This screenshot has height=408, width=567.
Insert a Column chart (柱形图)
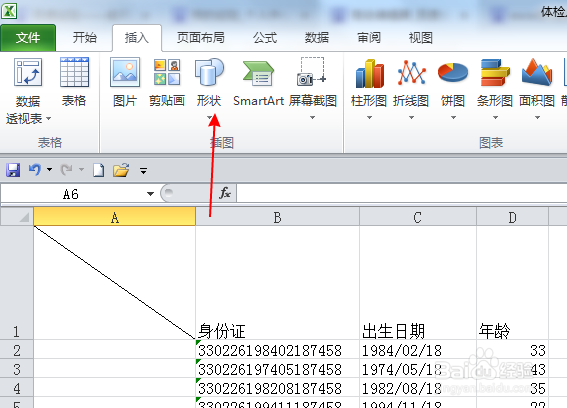[x=369, y=89]
